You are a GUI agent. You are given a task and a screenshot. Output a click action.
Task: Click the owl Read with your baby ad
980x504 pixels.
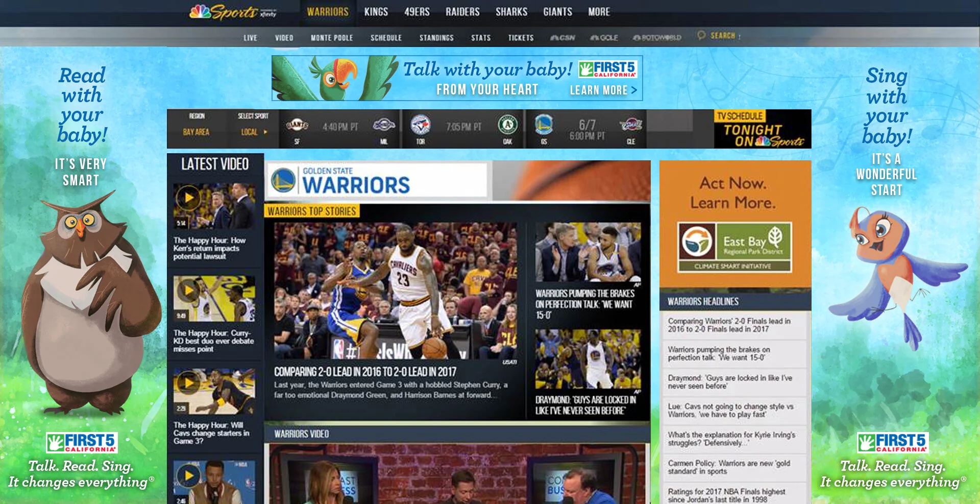point(83,276)
